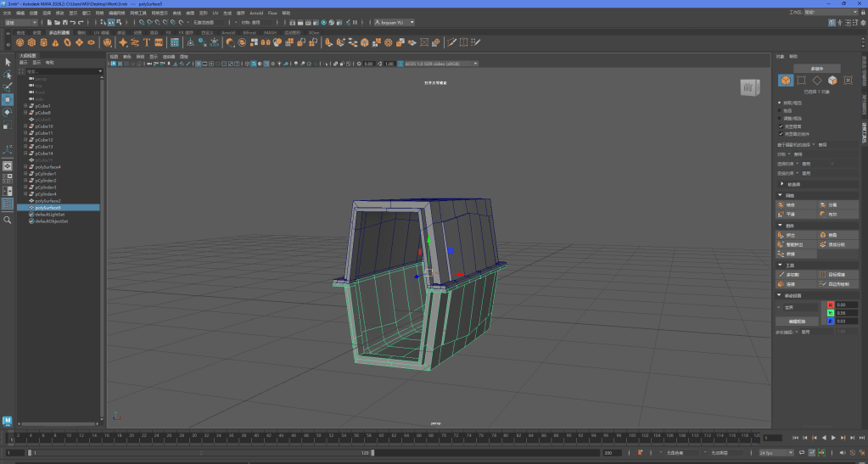868x464 pixels.
Task: Open the Arnold menu in menu bar
Action: tap(255, 14)
